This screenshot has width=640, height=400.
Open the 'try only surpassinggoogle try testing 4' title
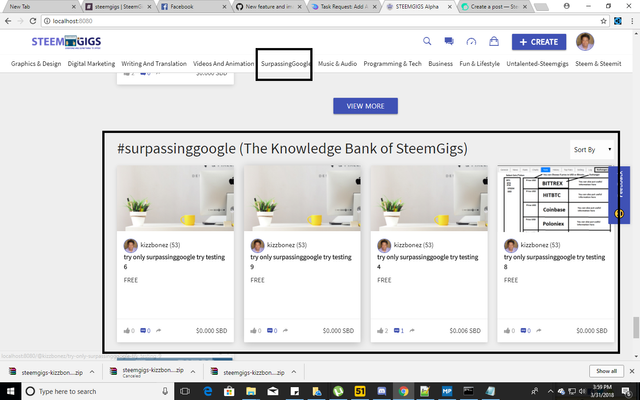click(428, 262)
